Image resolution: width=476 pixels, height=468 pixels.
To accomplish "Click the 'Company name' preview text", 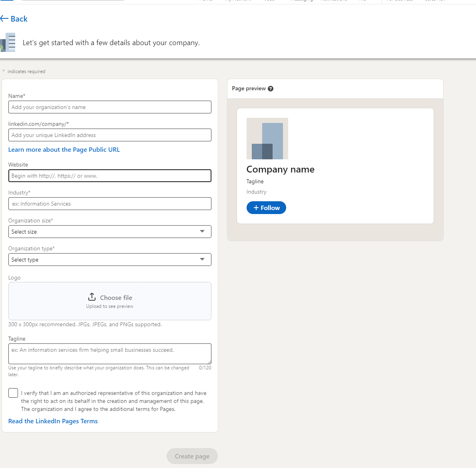I will click(280, 169).
